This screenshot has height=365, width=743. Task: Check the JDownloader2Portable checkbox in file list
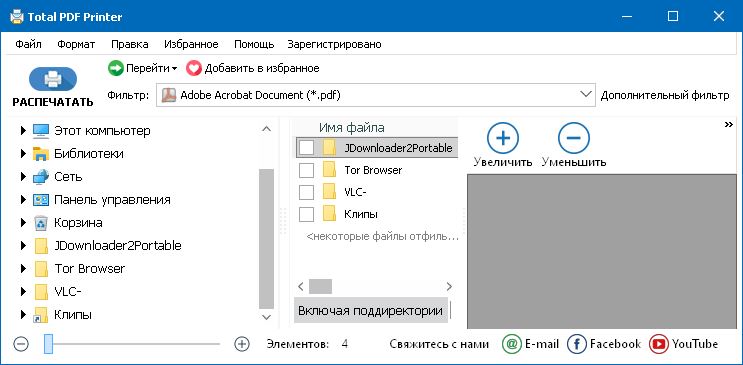coord(307,148)
